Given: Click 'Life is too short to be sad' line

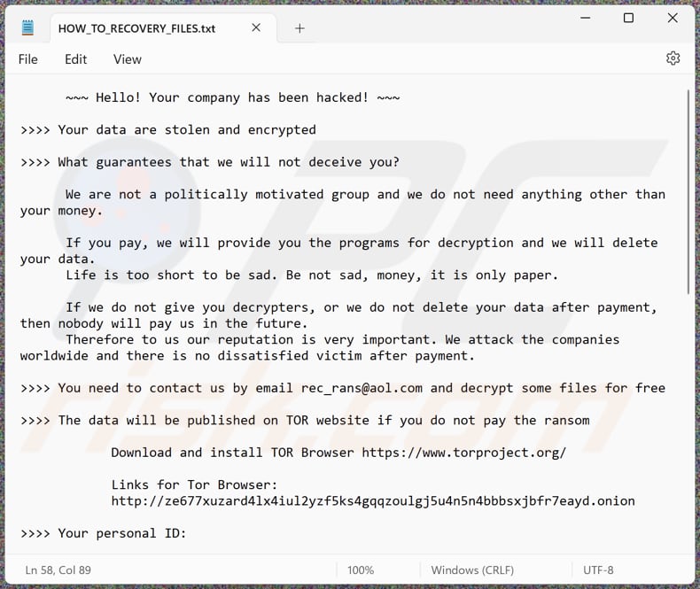Looking at the screenshot, I should pos(312,275).
